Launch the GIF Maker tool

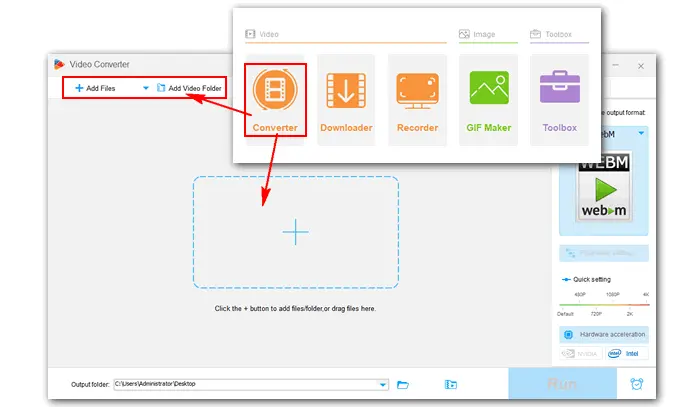tap(488, 100)
